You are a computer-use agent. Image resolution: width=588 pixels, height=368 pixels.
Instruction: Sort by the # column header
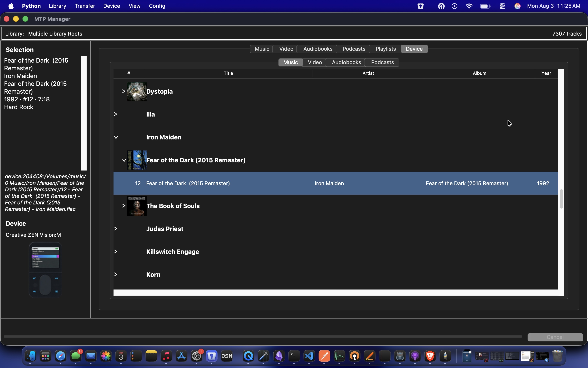(129, 73)
